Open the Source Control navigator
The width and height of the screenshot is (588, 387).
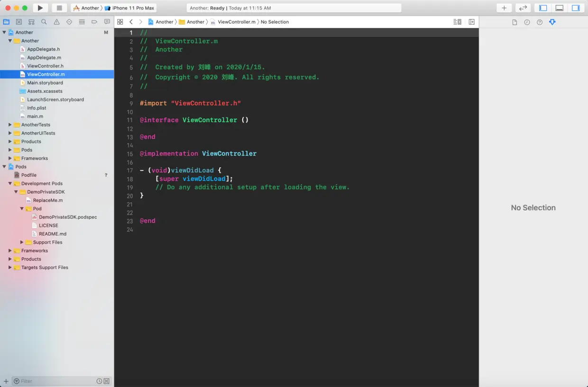point(19,22)
